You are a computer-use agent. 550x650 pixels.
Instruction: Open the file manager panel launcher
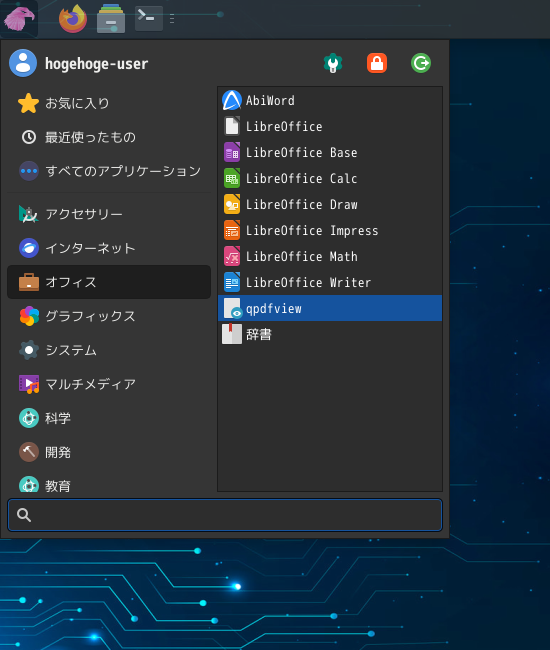point(111,19)
